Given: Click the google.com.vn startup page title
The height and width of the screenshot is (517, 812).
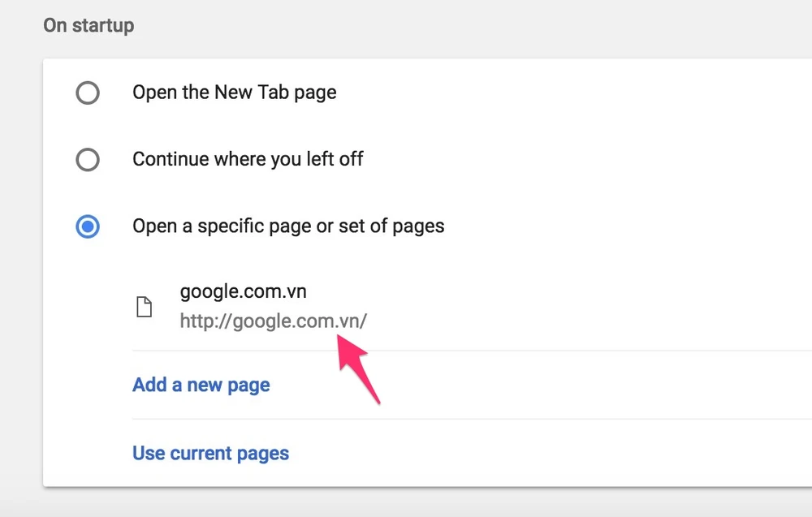Looking at the screenshot, I should (243, 291).
